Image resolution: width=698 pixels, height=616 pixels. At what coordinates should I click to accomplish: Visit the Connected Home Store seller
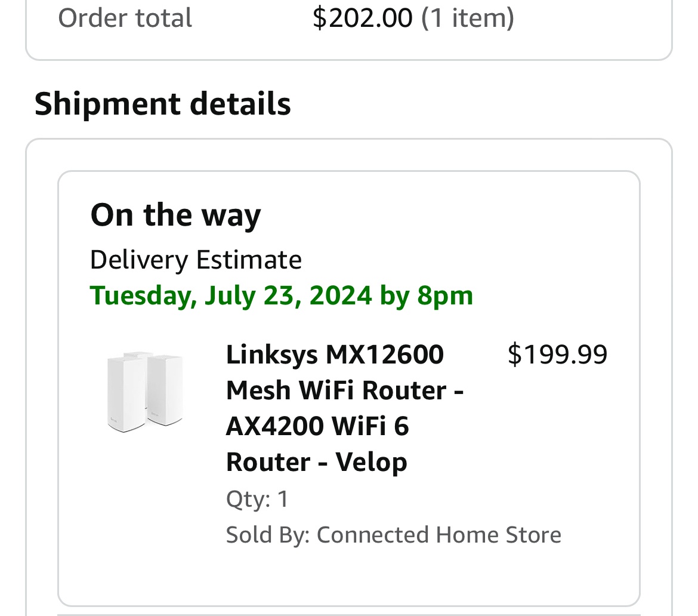438,535
